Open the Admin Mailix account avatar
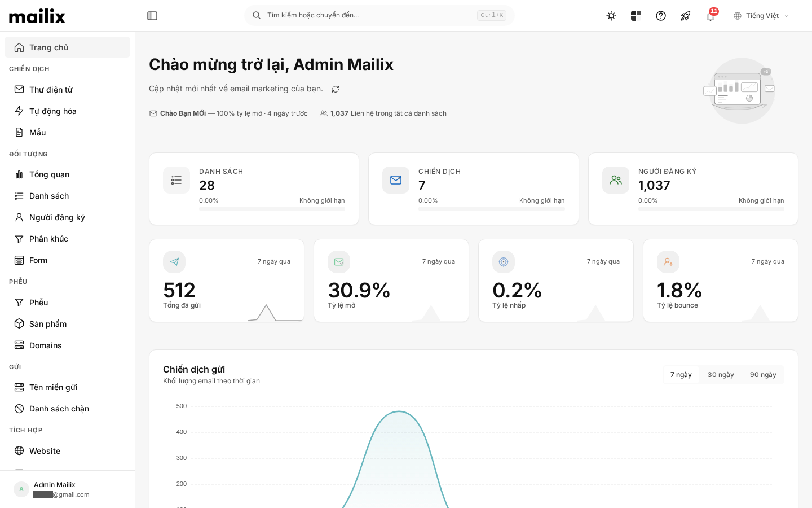812x508 pixels. (21, 489)
